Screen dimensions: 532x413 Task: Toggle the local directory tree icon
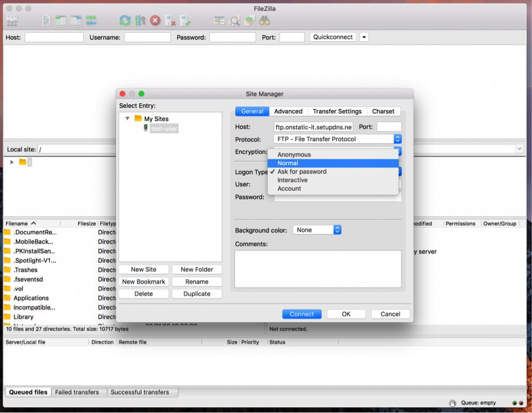click(61, 21)
